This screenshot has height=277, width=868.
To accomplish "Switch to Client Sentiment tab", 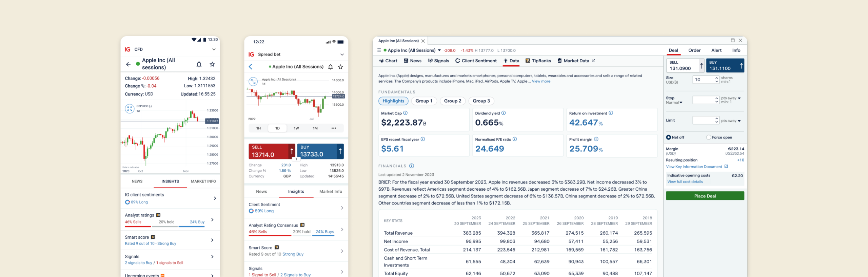I will pyautogui.click(x=476, y=61).
